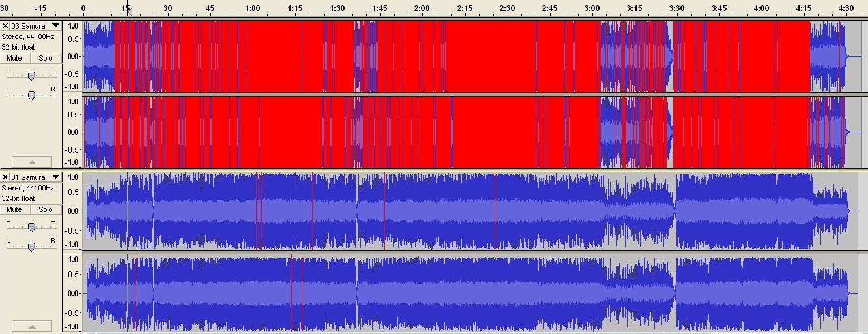Click the 2:00 mark on the timeline ruler

pos(422,8)
